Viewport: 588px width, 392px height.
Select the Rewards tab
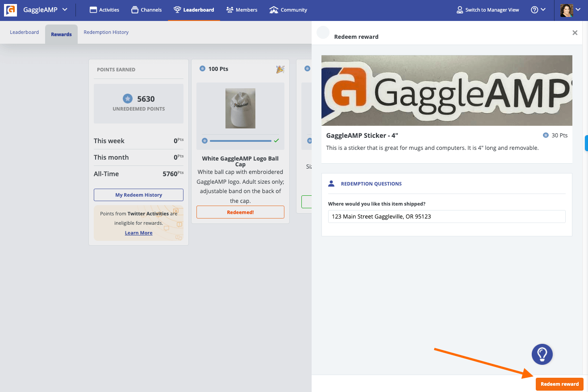coord(61,34)
